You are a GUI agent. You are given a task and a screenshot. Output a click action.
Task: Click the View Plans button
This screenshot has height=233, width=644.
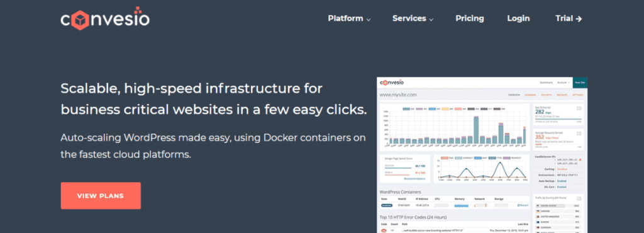[101, 196]
